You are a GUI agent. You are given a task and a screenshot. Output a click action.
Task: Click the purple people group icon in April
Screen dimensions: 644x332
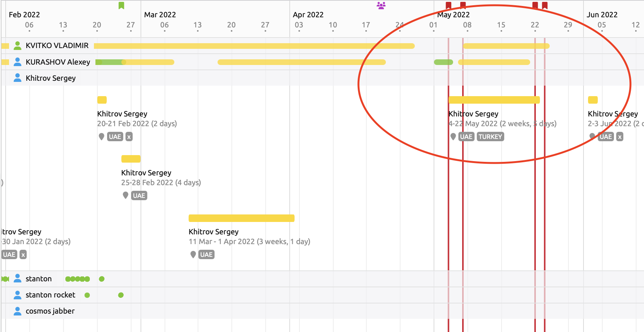(381, 5)
